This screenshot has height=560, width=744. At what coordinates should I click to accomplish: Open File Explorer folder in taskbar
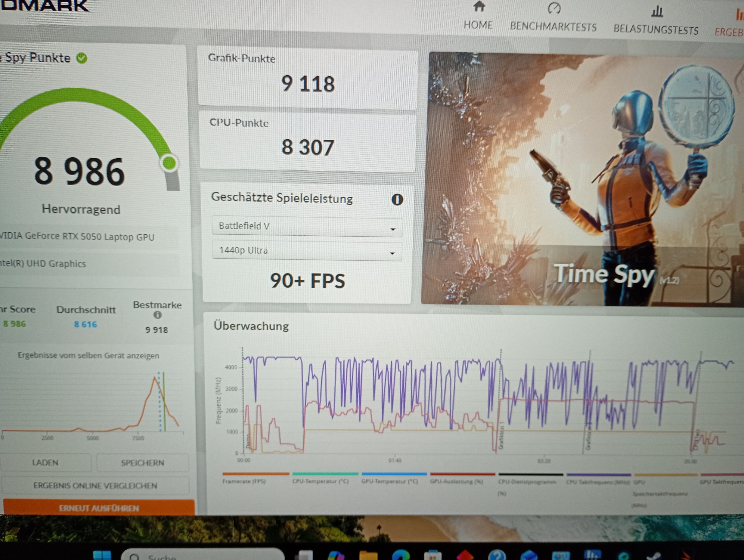coord(368,556)
